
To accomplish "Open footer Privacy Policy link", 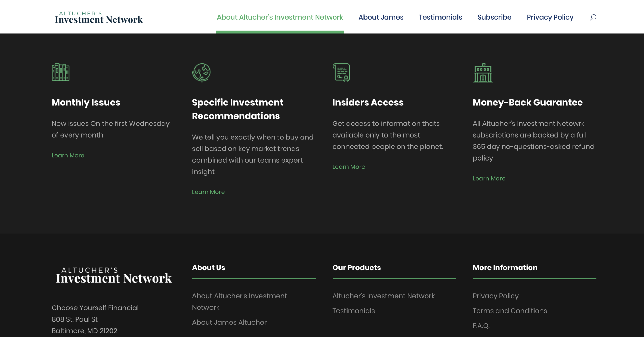I will (495, 296).
